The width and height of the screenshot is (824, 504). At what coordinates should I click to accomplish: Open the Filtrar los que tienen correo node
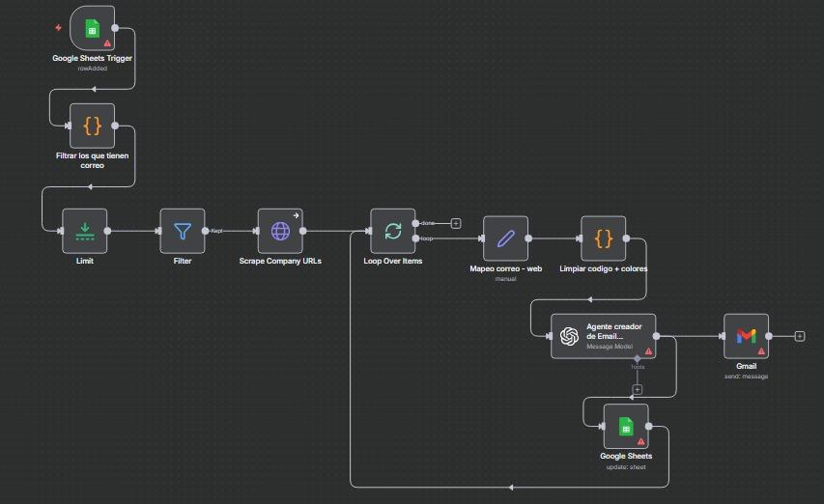[x=92, y=126]
